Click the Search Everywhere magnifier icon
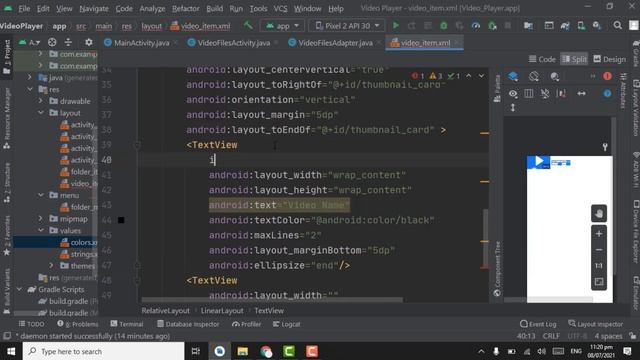 coord(618,25)
